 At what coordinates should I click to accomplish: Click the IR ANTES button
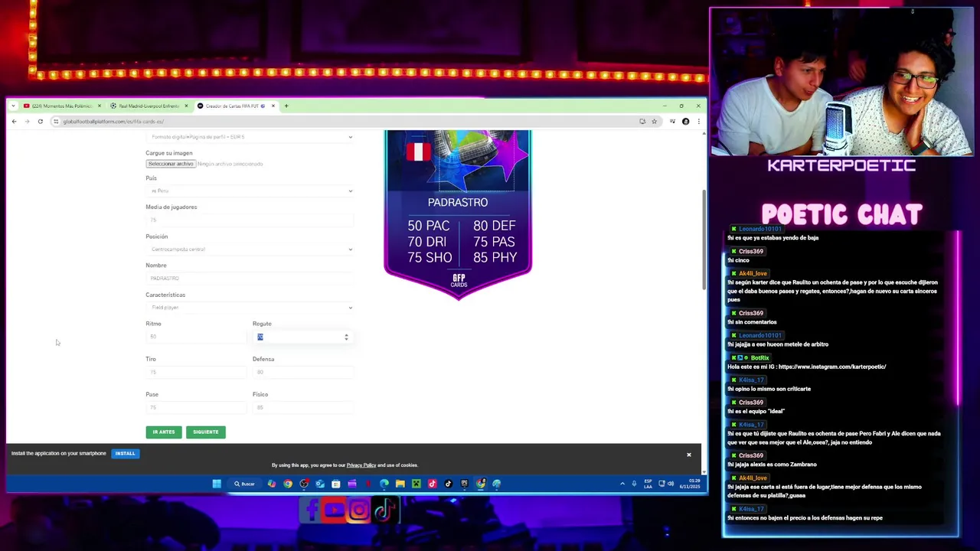[164, 432]
